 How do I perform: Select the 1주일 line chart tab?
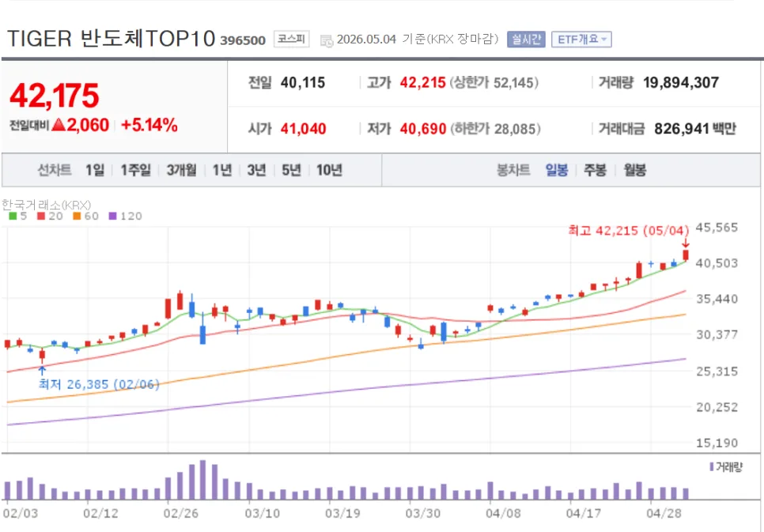coord(135,170)
